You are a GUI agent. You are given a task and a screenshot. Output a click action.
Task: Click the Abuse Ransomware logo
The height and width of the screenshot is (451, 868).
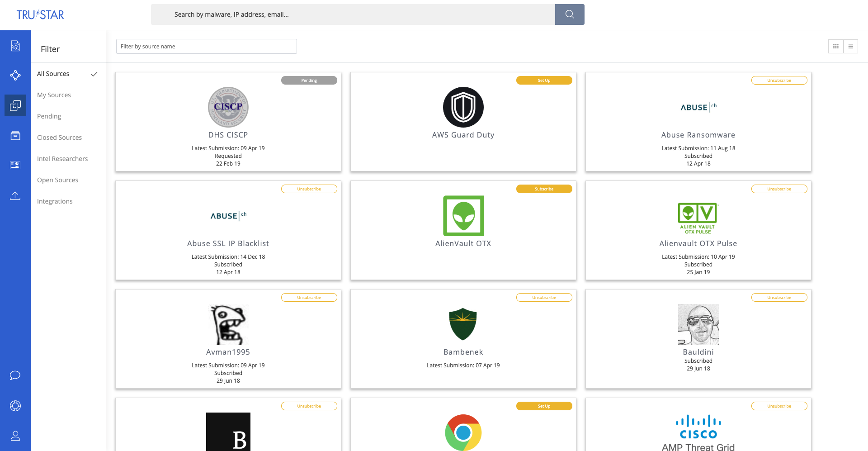[x=698, y=107]
